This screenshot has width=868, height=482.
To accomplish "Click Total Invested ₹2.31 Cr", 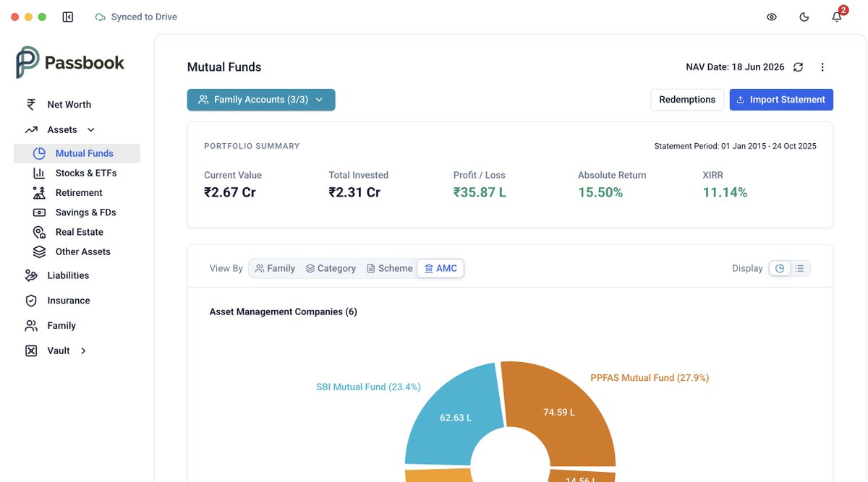I will coord(354,192).
